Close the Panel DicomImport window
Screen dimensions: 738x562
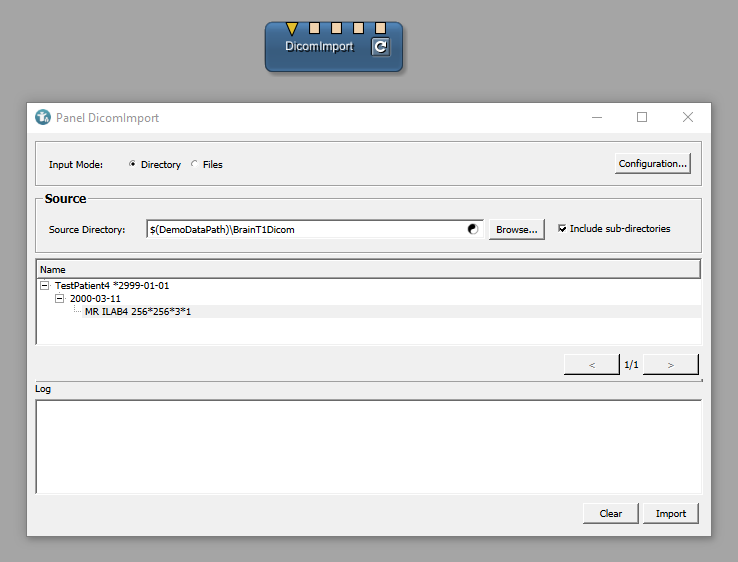[x=688, y=117]
